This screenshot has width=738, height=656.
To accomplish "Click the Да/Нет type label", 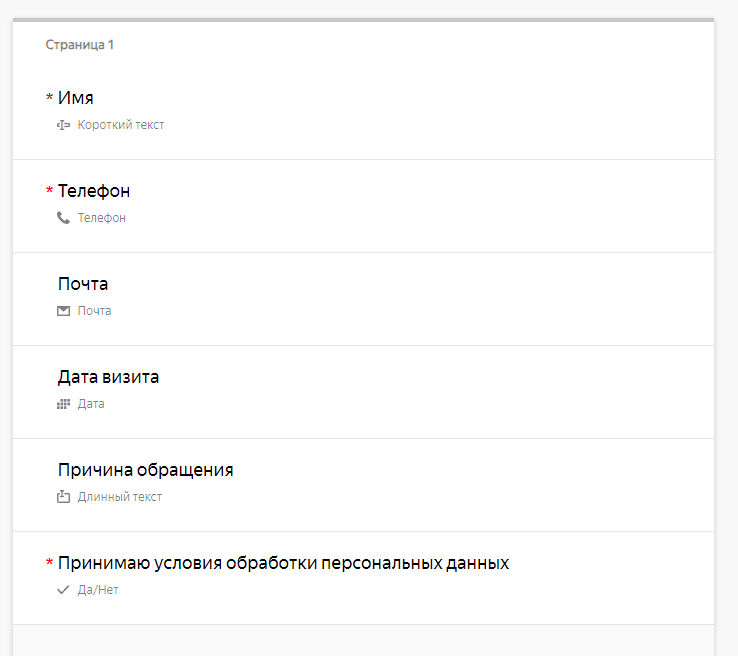I will point(98,590).
